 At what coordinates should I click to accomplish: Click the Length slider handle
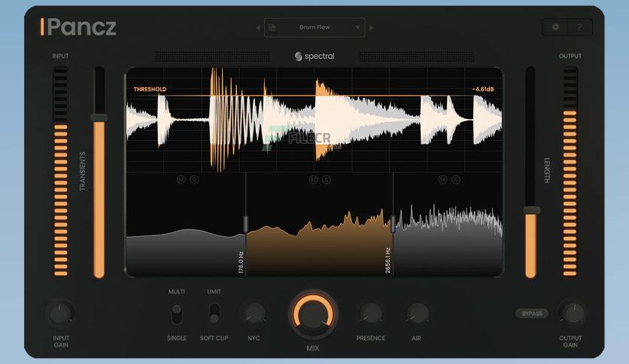[531, 210]
